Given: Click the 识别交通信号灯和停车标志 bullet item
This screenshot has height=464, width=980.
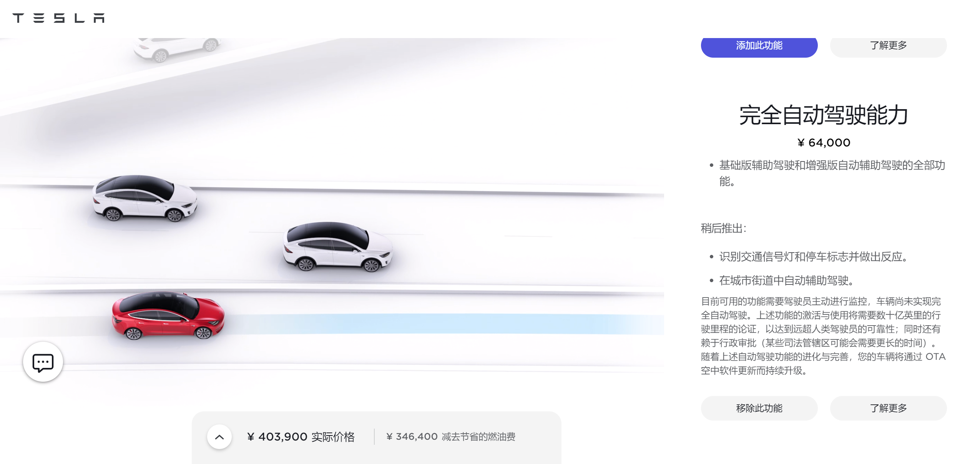Looking at the screenshot, I should 814,257.
